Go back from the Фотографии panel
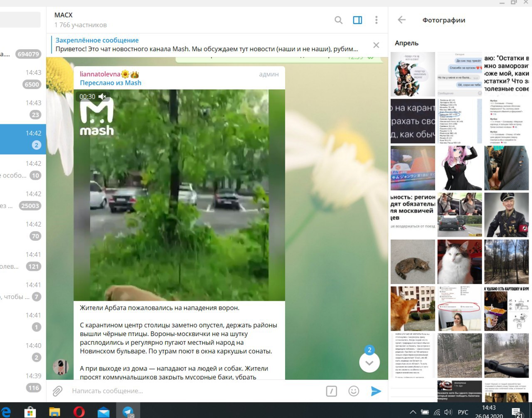532x418 pixels. pos(401,20)
